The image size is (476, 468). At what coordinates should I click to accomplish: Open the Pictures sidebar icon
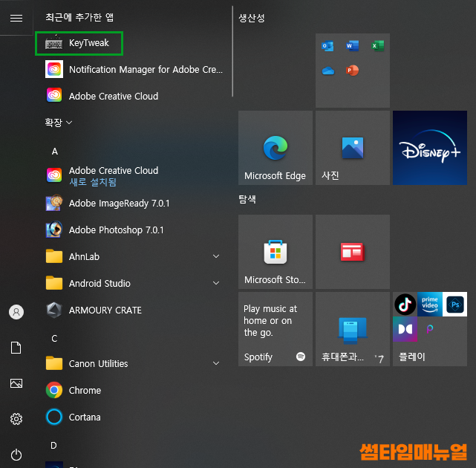16,383
